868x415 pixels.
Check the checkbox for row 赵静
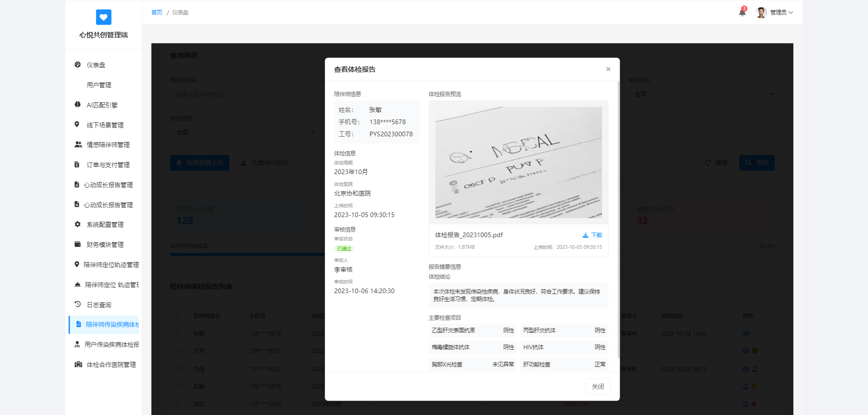[x=178, y=386]
